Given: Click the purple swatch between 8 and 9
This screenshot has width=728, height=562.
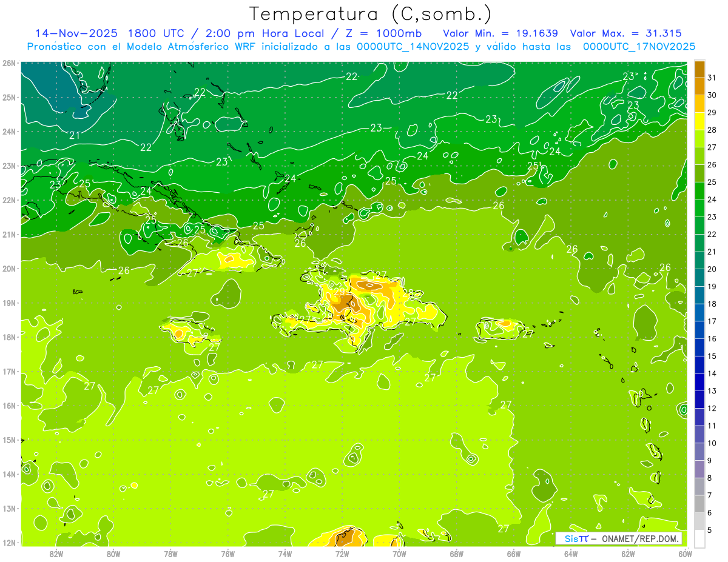Looking at the screenshot, I should tap(699, 469).
